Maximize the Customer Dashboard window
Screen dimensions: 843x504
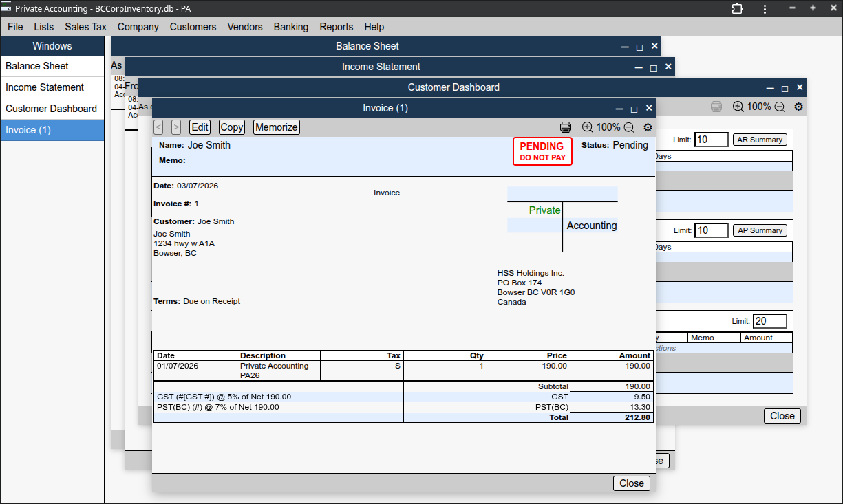coord(785,88)
